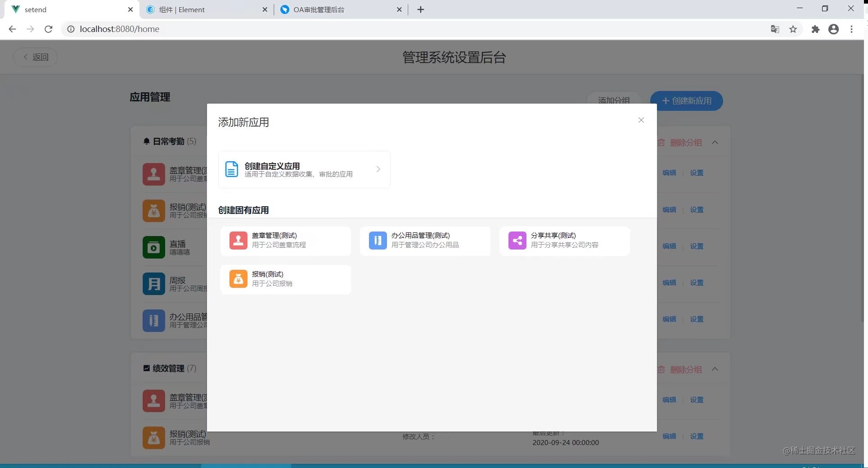The image size is (868, 468).
Task: Click 设置 for 直播 row
Action: [x=697, y=246]
